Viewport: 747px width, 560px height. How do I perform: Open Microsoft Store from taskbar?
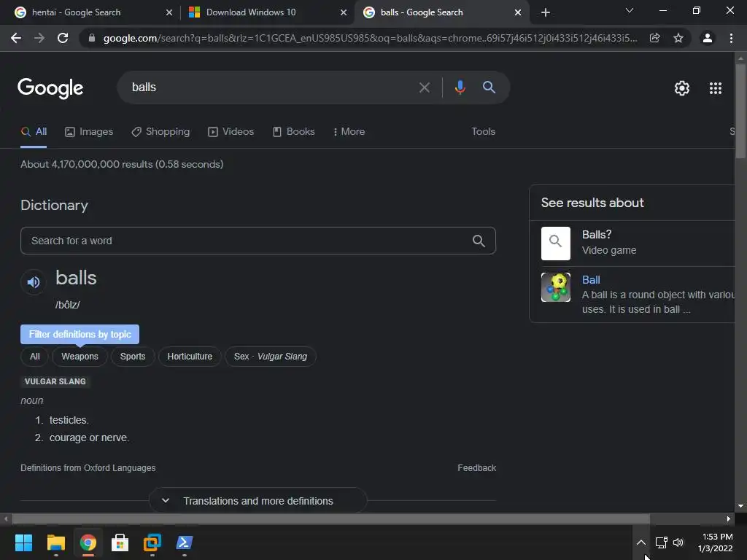tap(120, 542)
